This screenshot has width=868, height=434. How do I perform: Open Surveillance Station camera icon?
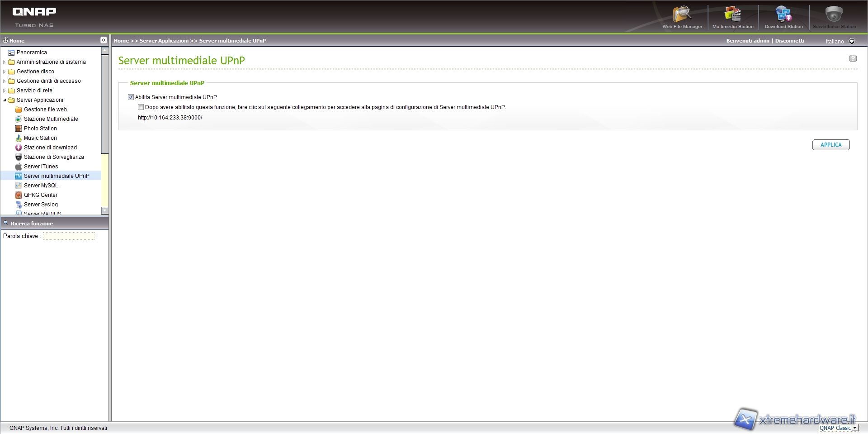(834, 16)
